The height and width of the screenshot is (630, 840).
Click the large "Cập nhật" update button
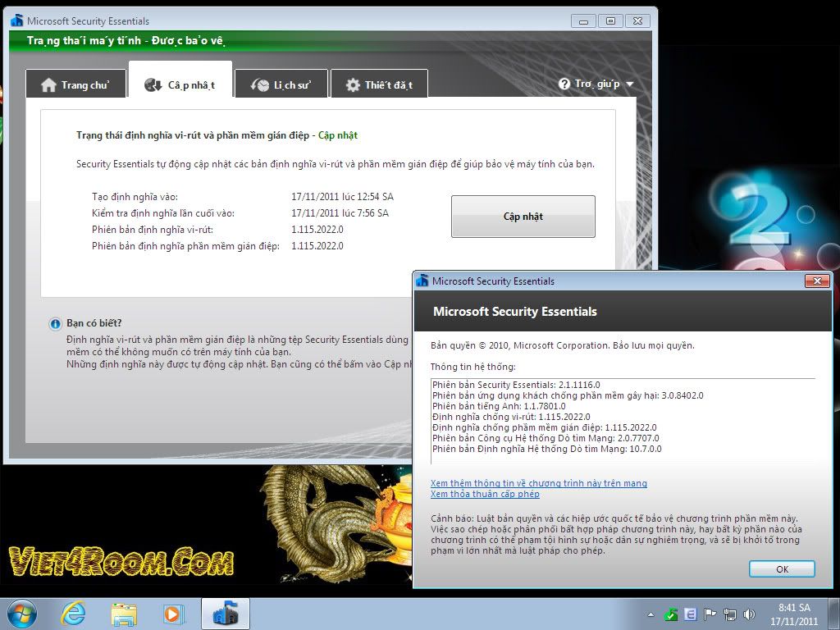coord(523,216)
